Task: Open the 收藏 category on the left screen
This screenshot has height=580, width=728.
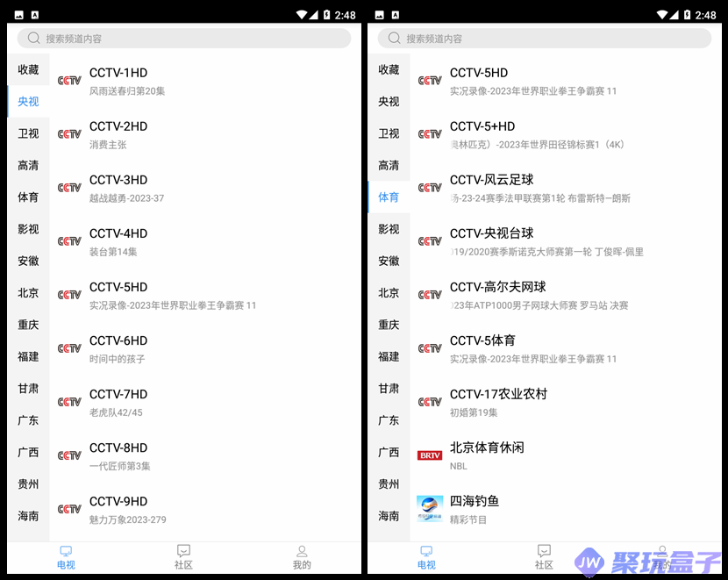Action: click(28, 69)
